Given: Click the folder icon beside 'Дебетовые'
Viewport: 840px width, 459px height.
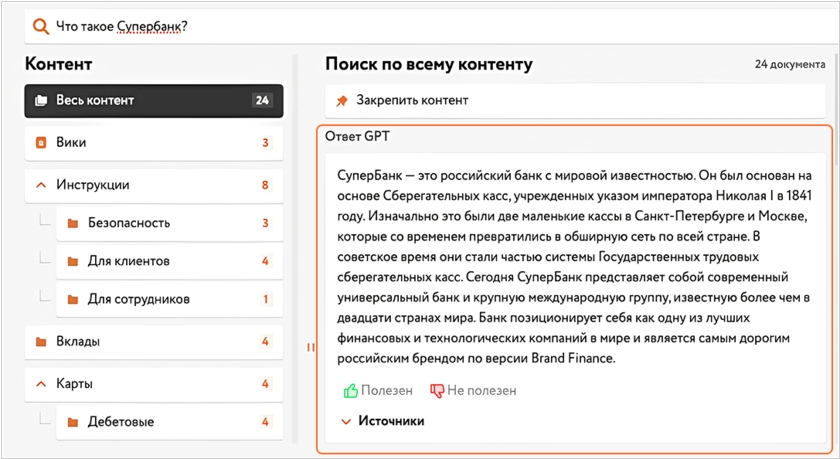Looking at the screenshot, I should 73,423.
